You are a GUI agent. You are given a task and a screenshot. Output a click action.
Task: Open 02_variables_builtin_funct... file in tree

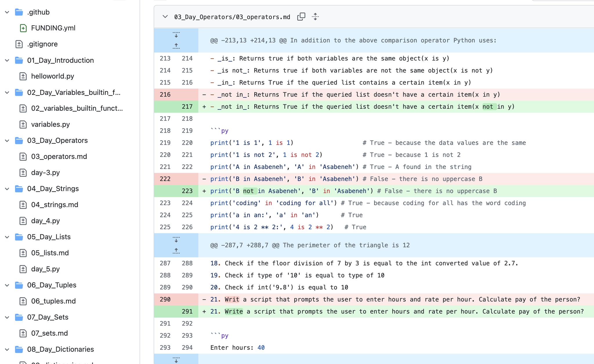click(77, 108)
